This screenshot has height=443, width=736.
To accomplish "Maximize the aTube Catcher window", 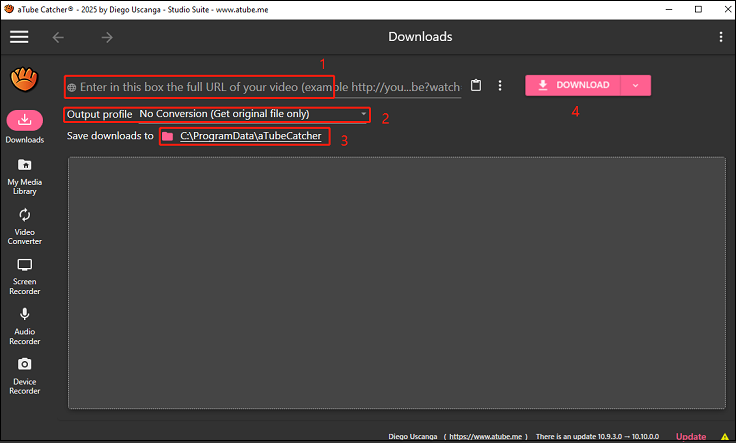I will click(x=698, y=9).
